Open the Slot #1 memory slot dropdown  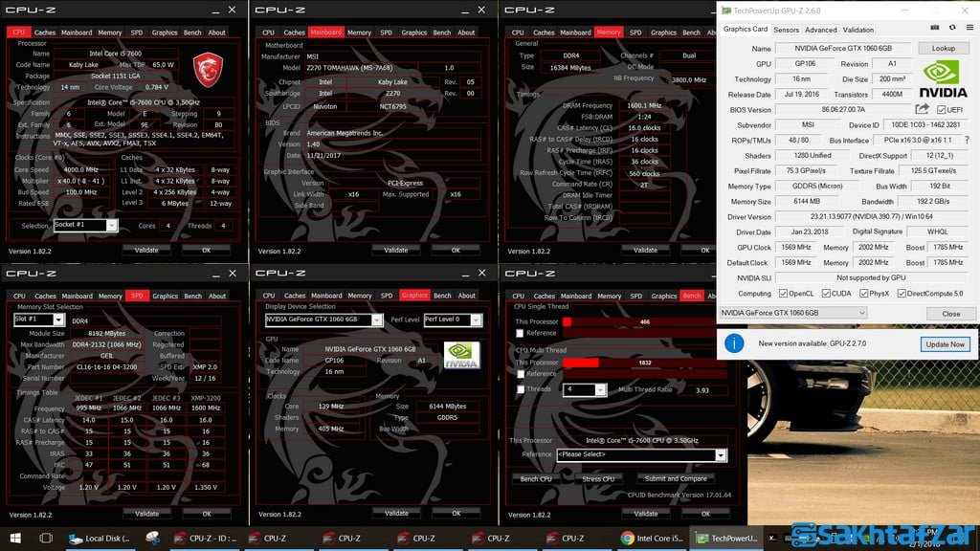click(x=38, y=320)
